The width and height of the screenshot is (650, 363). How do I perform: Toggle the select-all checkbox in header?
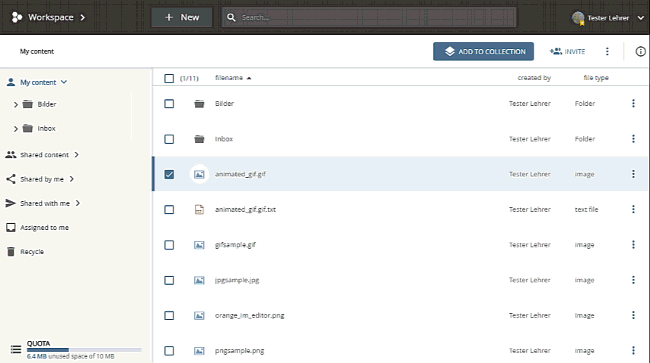point(169,78)
